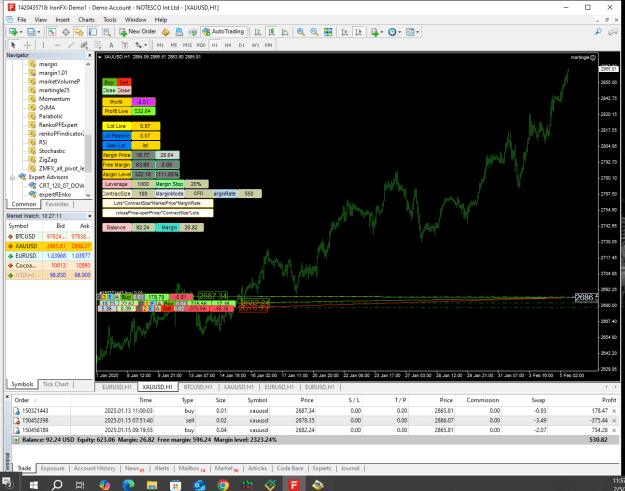Viewport: 625px width, 491px height.
Task: Select the ZigZag indicator in Navigator
Action: pyautogui.click(x=48, y=159)
